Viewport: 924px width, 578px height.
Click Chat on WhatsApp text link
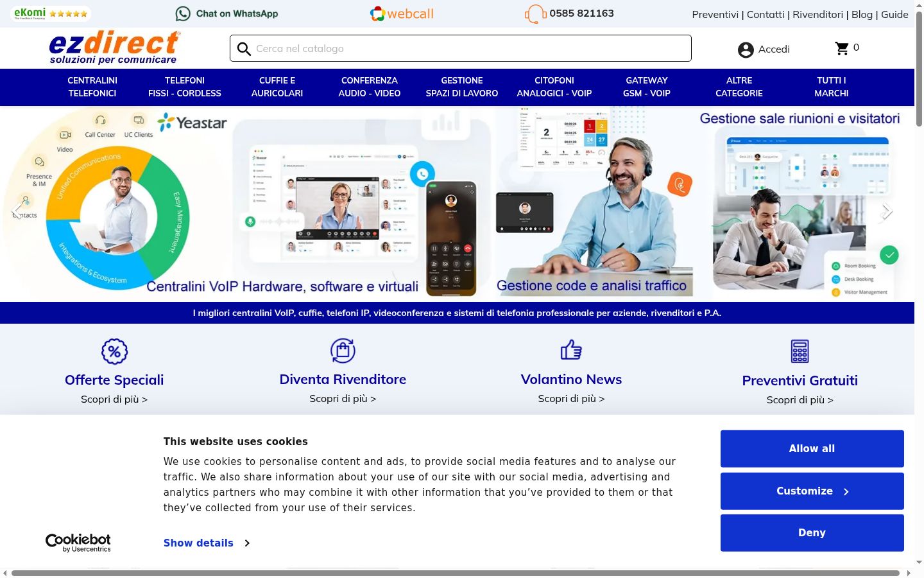(237, 13)
